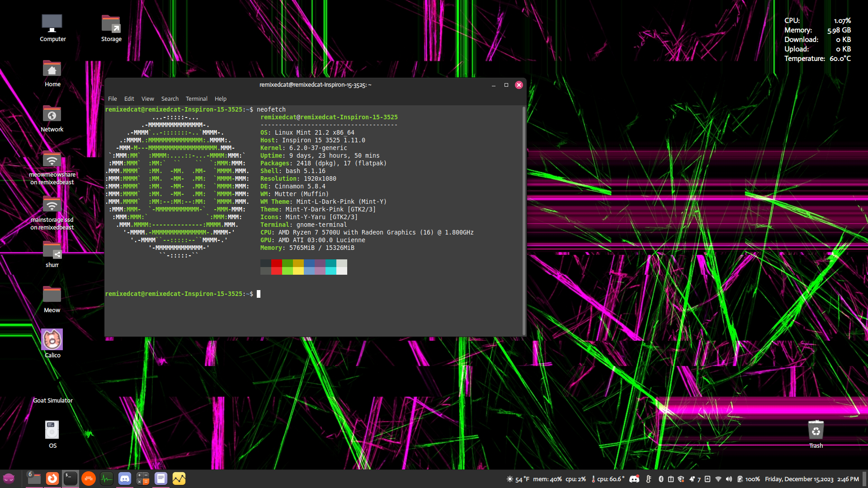Click the cpu: 60.6° temperature applet

point(608,479)
